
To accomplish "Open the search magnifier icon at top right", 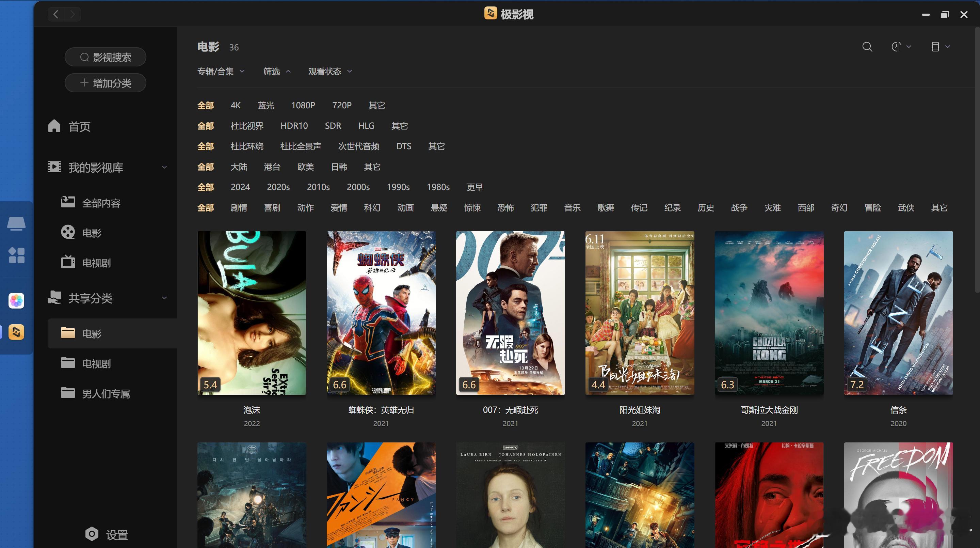I will click(x=867, y=47).
